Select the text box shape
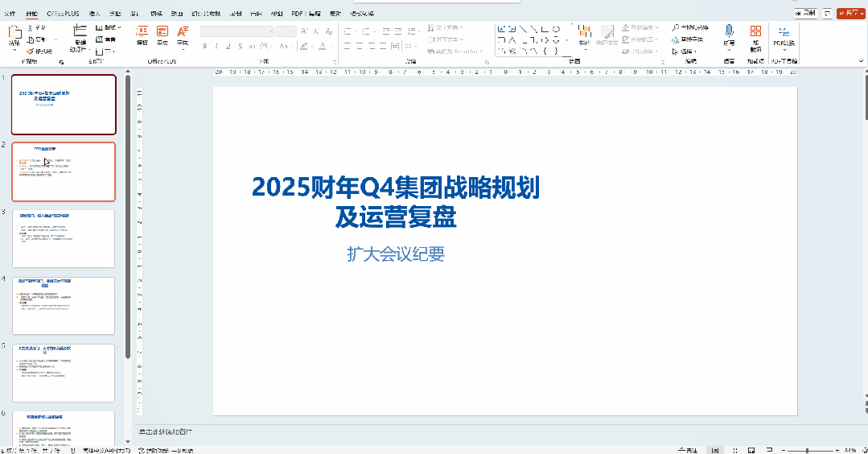 tap(501, 29)
